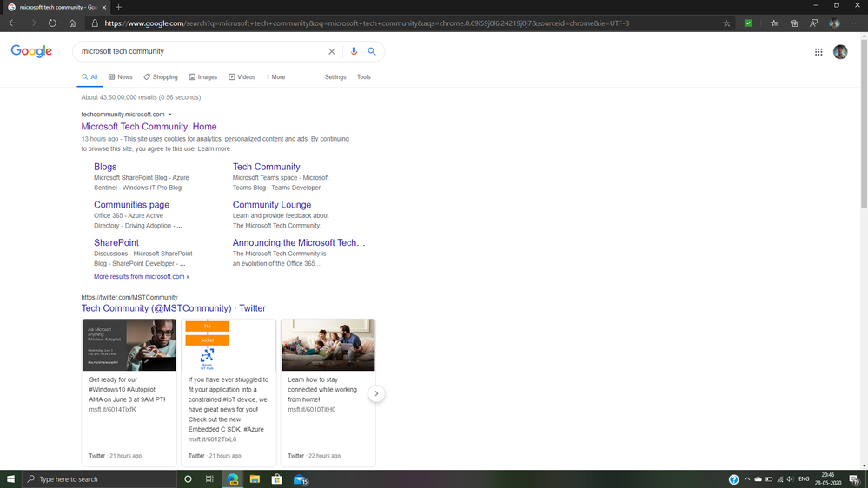Open the Tech Community sitelink
The image size is (868, 488).
click(x=266, y=167)
